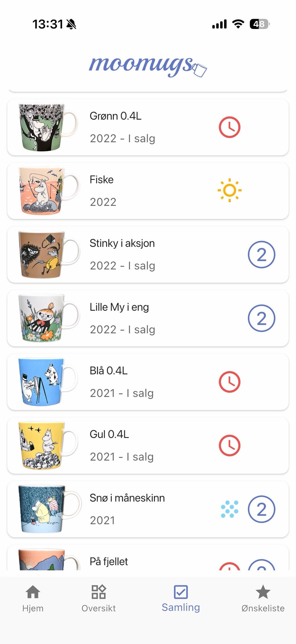Tap the red clock icon on Grønn 0.4L
This screenshot has width=296, height=644.
(x=229, y=127)
